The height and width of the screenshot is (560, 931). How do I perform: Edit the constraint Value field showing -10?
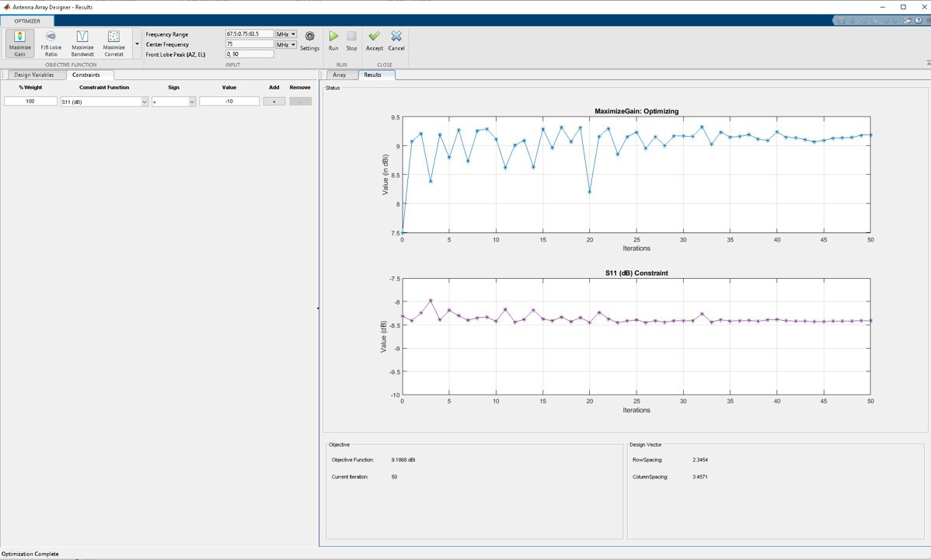(228, 100)
